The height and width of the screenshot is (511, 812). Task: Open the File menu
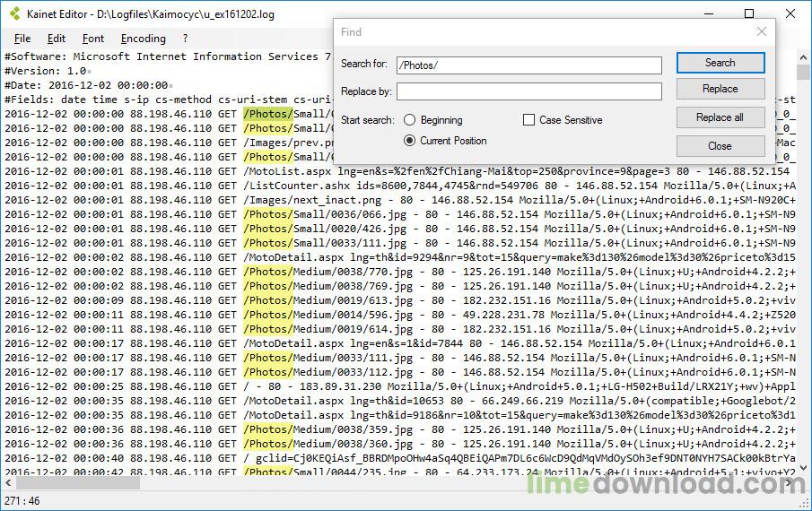point(22,39)
